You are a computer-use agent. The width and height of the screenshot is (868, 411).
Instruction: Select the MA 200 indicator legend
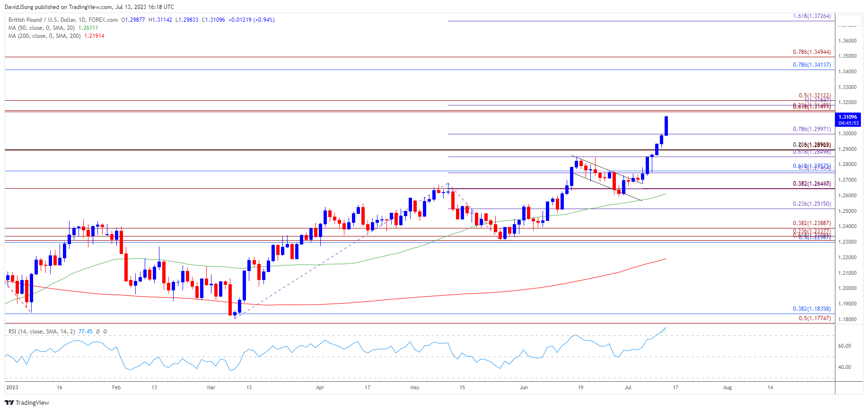click(x=45, y=36)
